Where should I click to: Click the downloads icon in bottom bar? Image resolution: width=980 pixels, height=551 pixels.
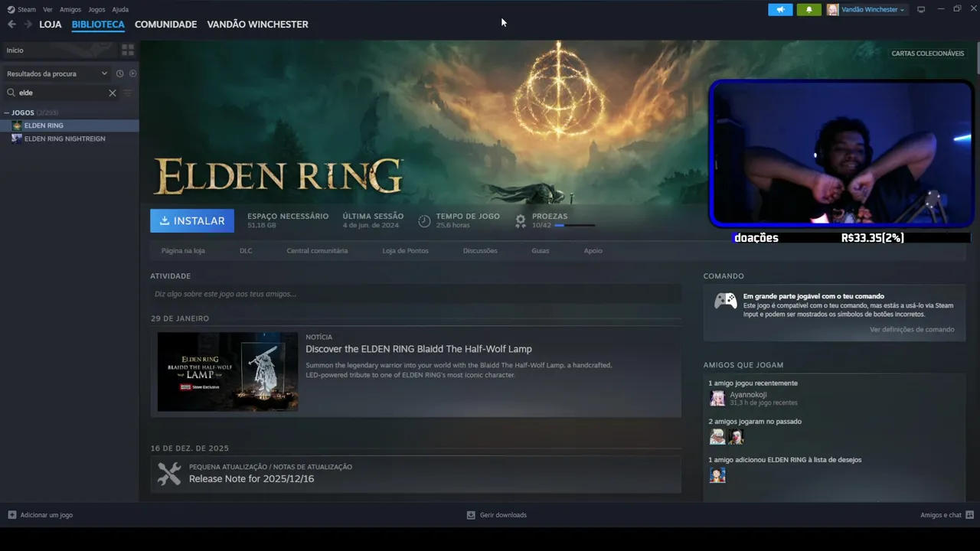[x=471, y=515]
